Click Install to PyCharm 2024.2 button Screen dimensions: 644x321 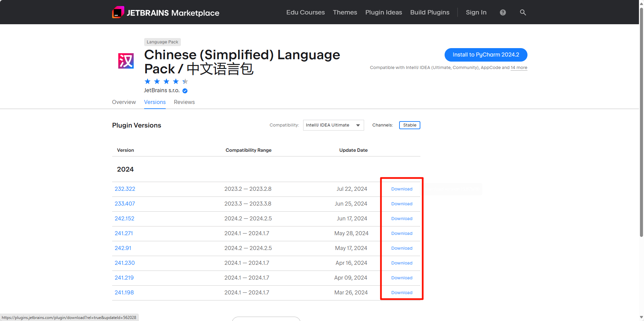point(486,55)
